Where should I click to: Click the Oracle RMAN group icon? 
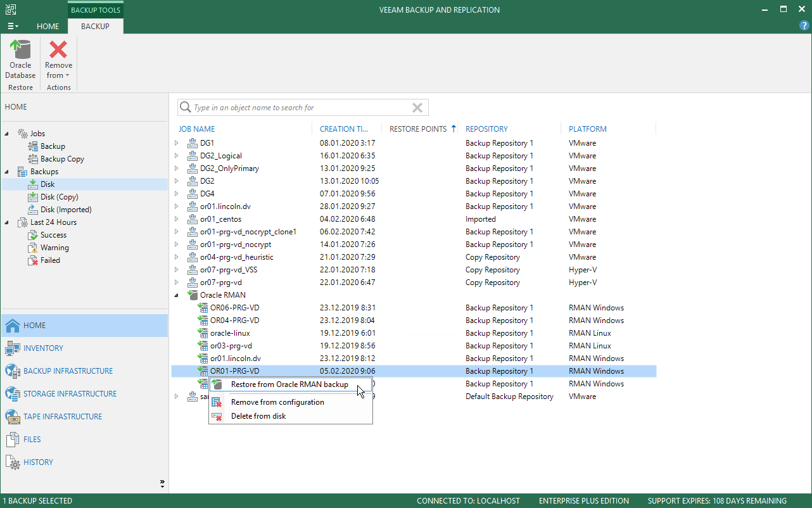[193, 295]
